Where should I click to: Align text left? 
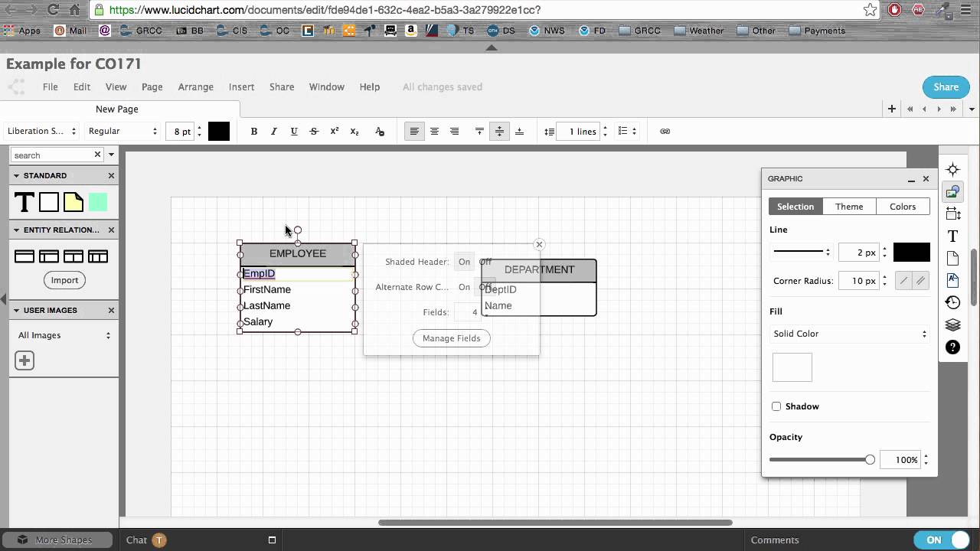click(414, 132)
